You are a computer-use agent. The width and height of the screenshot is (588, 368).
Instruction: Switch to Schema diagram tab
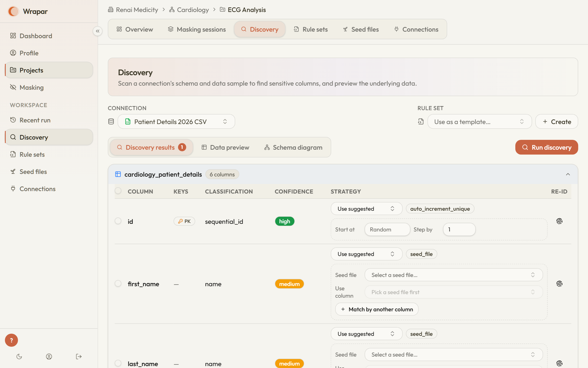point(293,147)
